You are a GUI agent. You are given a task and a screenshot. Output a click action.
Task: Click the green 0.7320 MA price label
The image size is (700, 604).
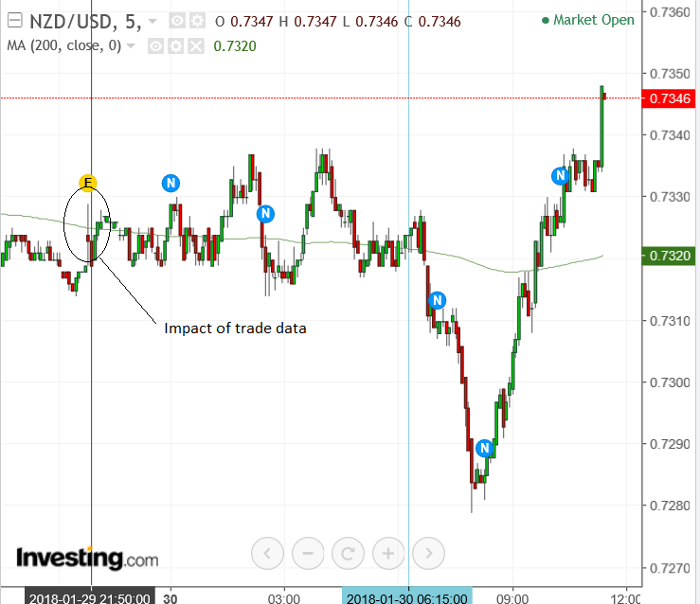point(669,256)
